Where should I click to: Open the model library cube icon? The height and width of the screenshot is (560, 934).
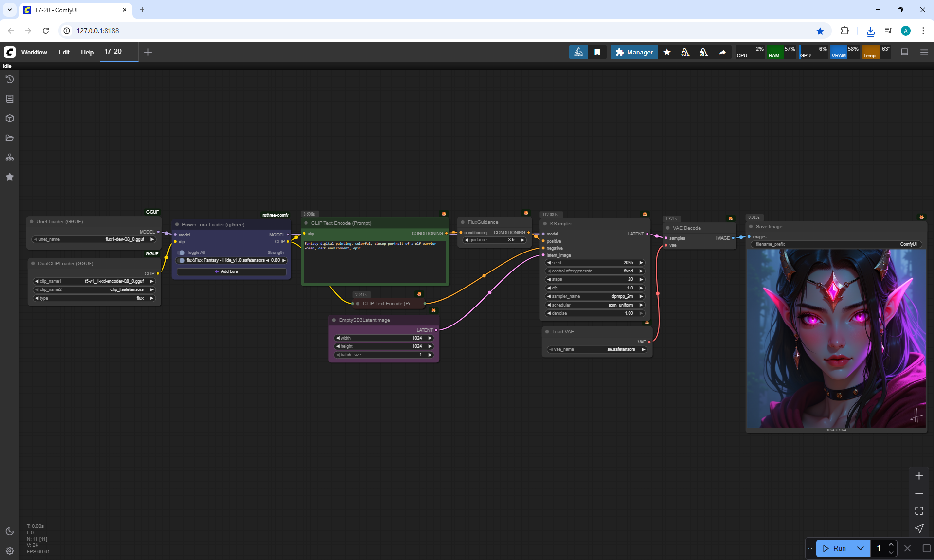(x=10, y=118)
